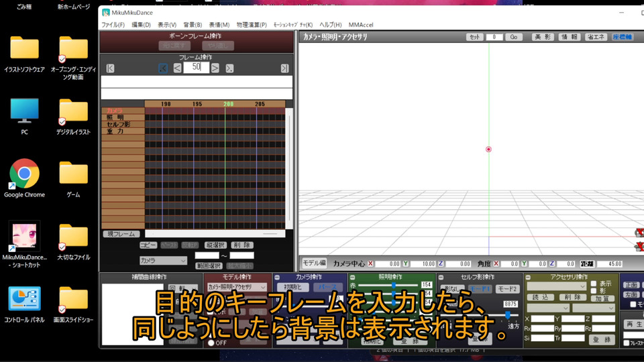Screen dimensions: 644x362
Task: Click 範囲選択 range select button
Action: (x=209, y=265)
